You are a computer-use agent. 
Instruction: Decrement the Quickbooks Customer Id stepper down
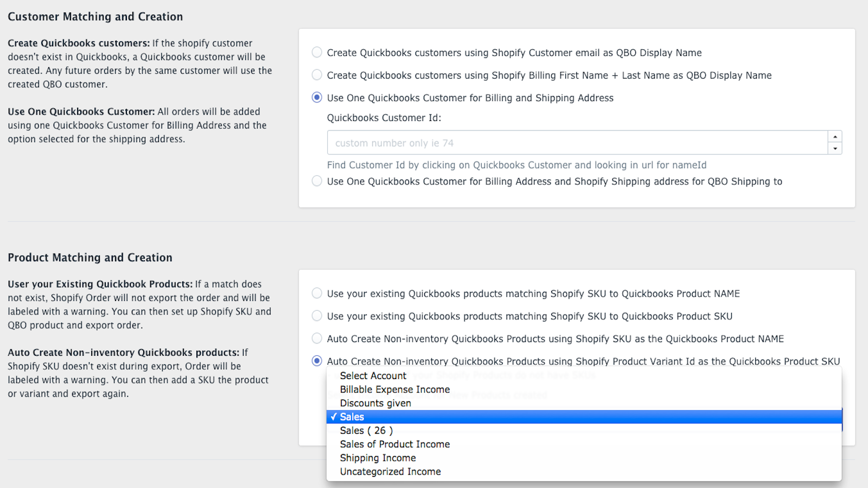click(835, 149)
